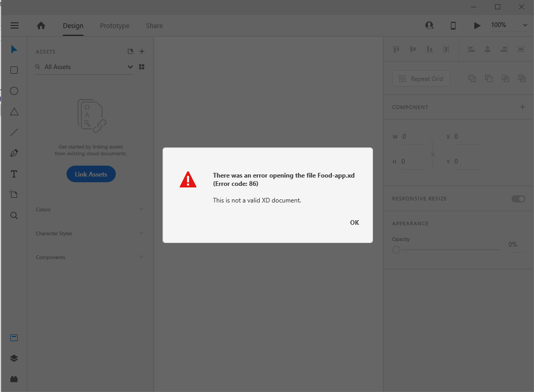The height and width of the screenshot is (392, 534).
Task: Click the 0% opacity value
Action: point(513,245)
